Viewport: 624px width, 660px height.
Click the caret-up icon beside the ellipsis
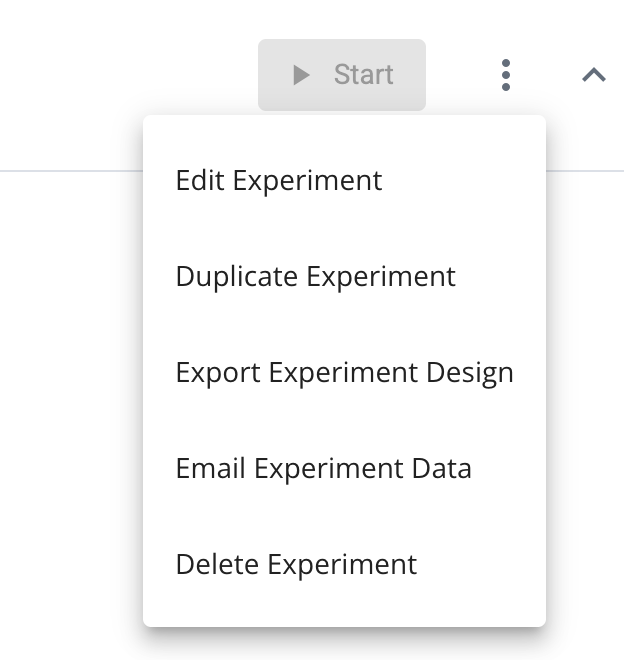pos(594,75)
